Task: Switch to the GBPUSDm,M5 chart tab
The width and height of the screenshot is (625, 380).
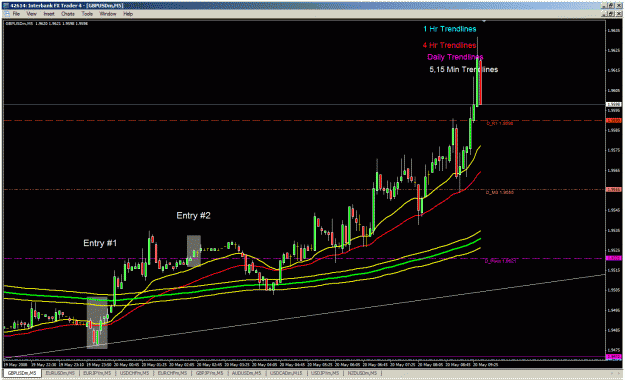Action: pos(22,373)
